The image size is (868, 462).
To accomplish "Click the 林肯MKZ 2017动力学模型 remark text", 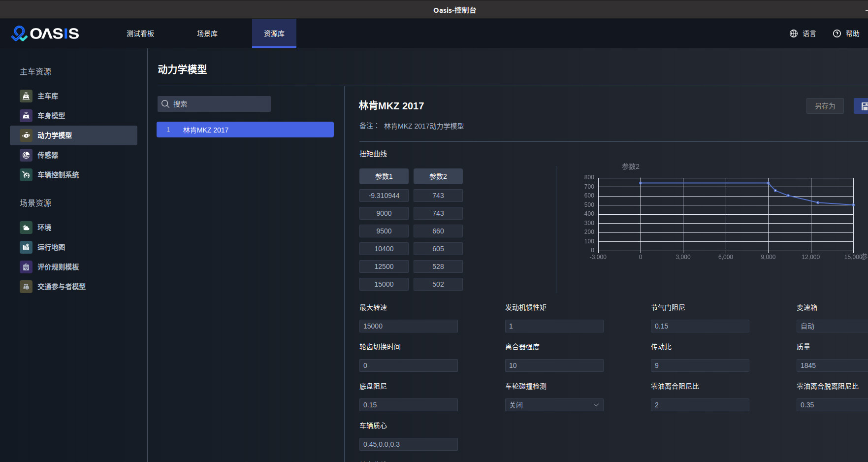I will pos(424,126).
